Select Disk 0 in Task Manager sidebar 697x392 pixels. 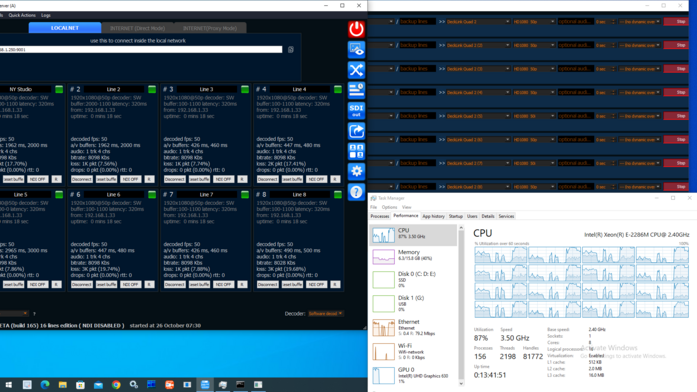click(x=413, y=280)
